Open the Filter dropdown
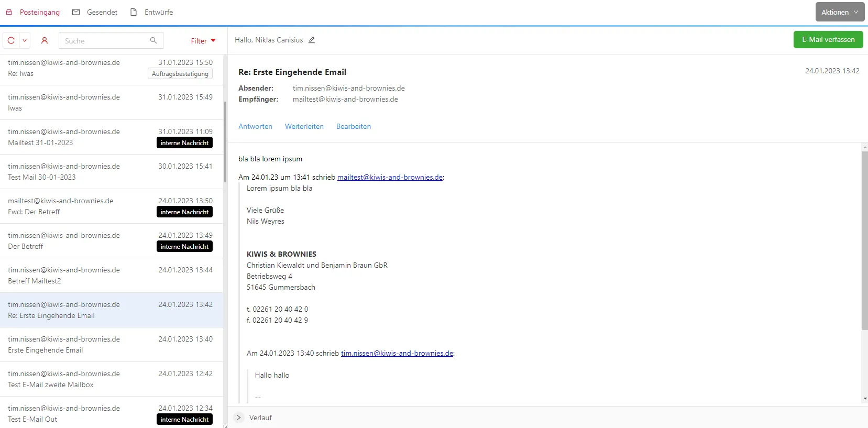 point(203,41)
